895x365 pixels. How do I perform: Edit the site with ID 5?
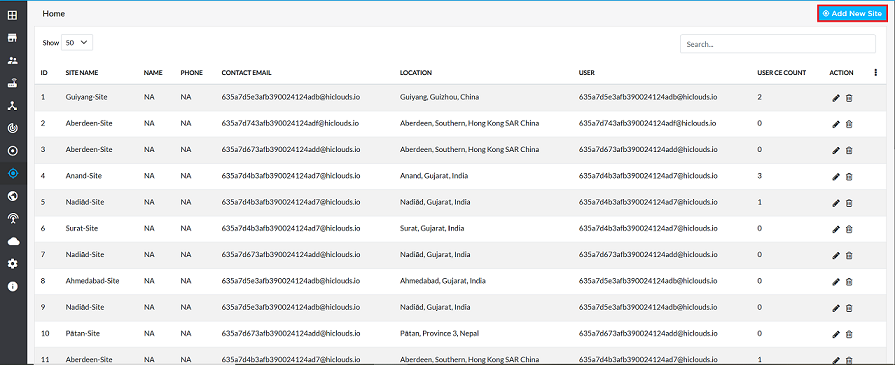coord(836,203)
